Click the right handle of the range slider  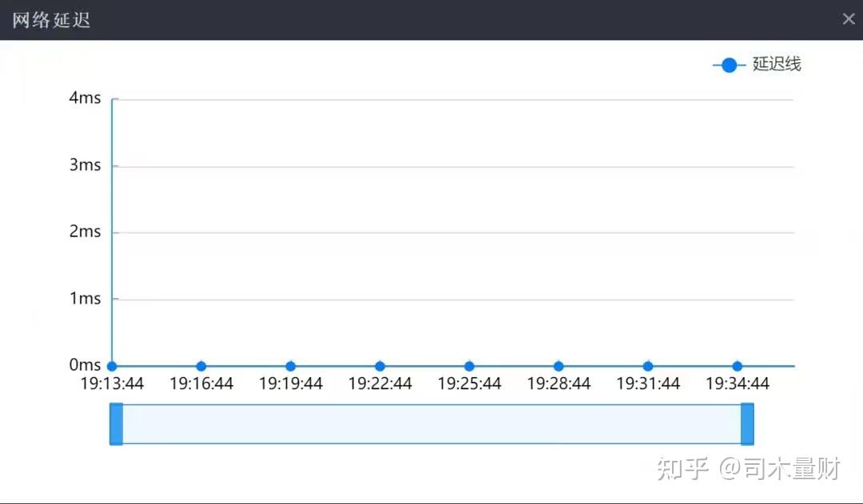(747, 424)
